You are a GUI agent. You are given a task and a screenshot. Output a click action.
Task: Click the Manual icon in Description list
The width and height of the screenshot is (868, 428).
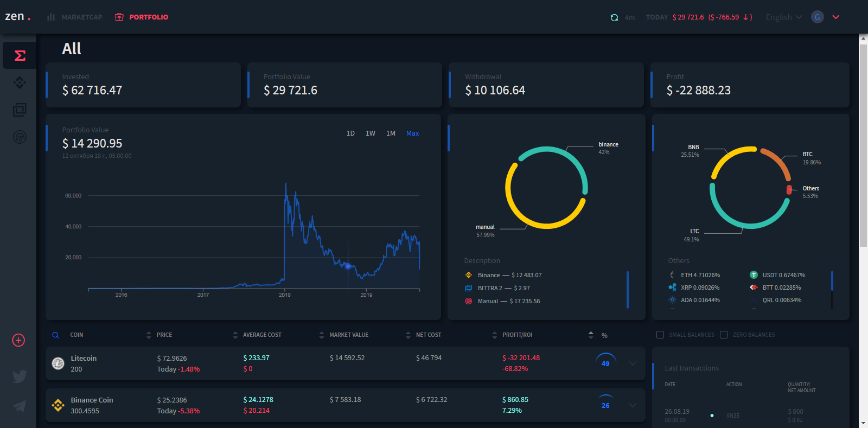(x=469, y=301)
